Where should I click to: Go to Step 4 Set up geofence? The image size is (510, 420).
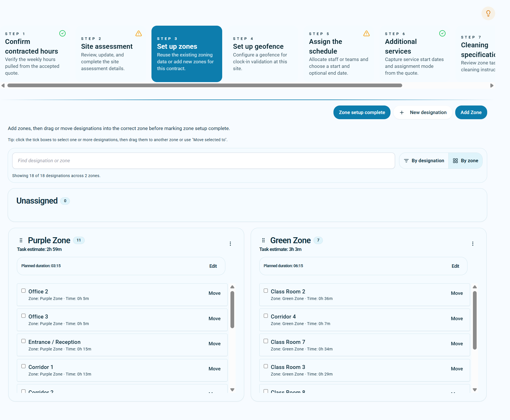[263, 54]
